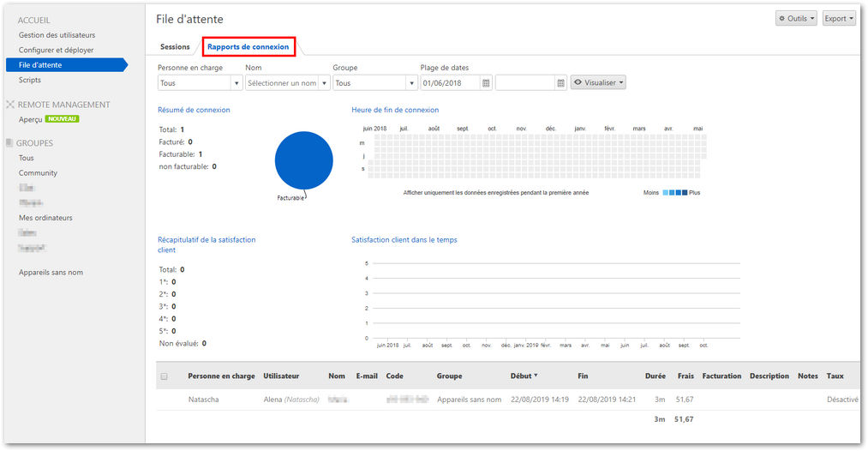Click the start date field 01/06/2018

point(450,83)
